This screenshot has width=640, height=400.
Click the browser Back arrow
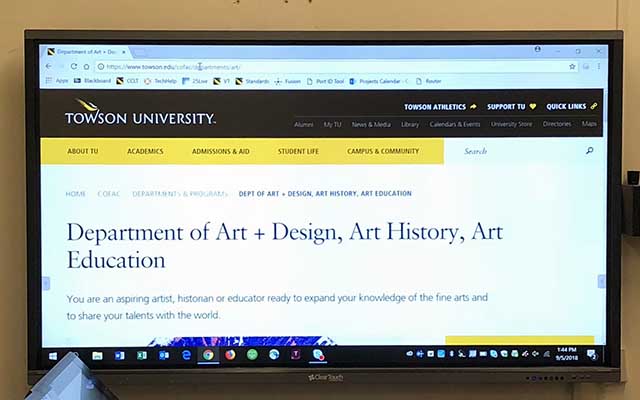pyautogui.click(x=49, y=67)
